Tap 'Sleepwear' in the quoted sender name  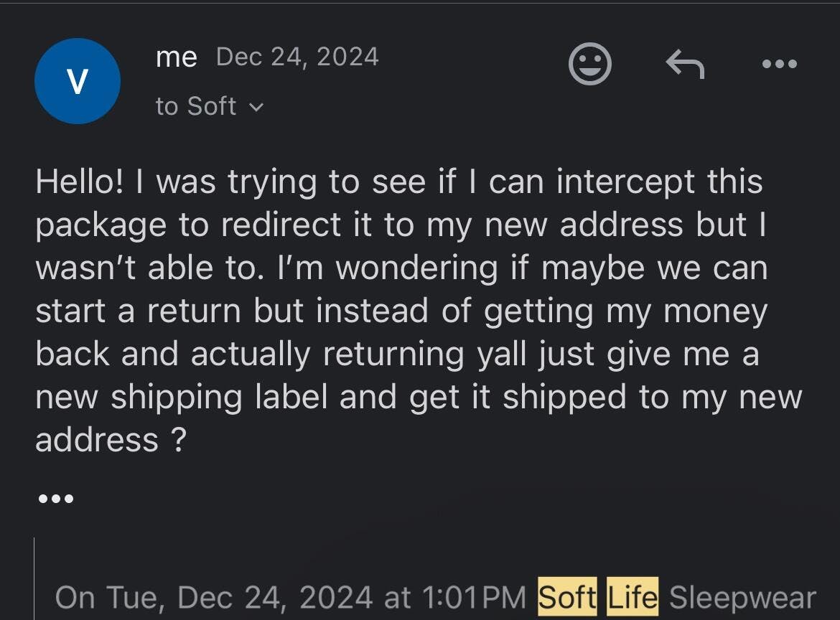pyautogui.click(x=742, y=598)
